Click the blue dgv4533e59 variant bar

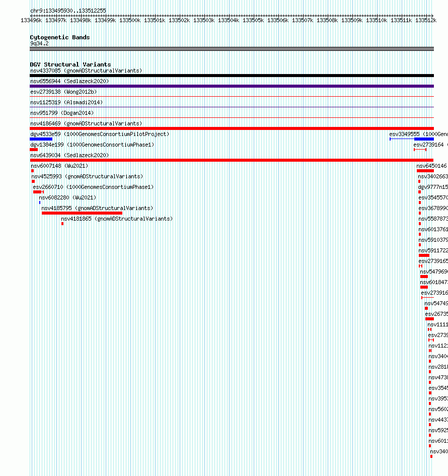[x=41, y=139]
